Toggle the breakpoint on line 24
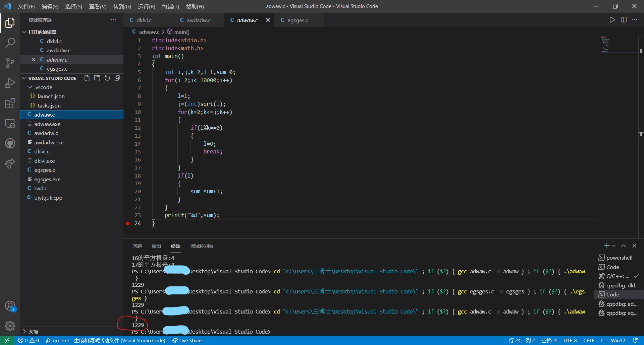 127,223
